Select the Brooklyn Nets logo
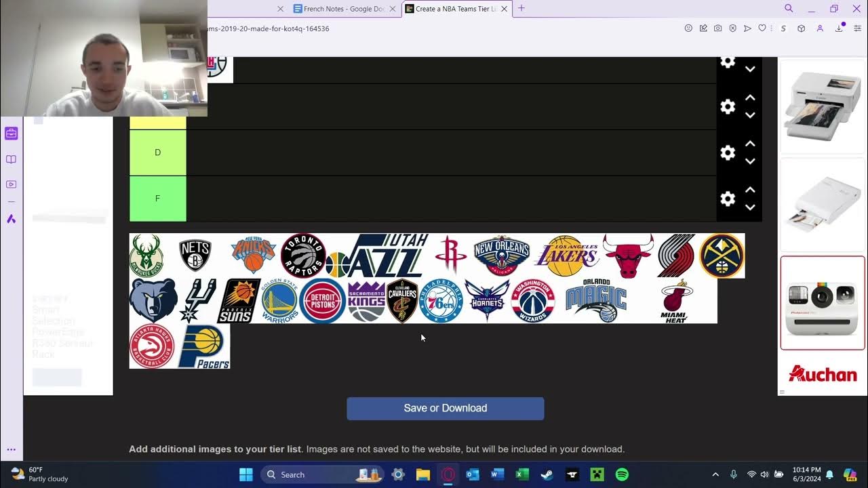 point(195,256)
